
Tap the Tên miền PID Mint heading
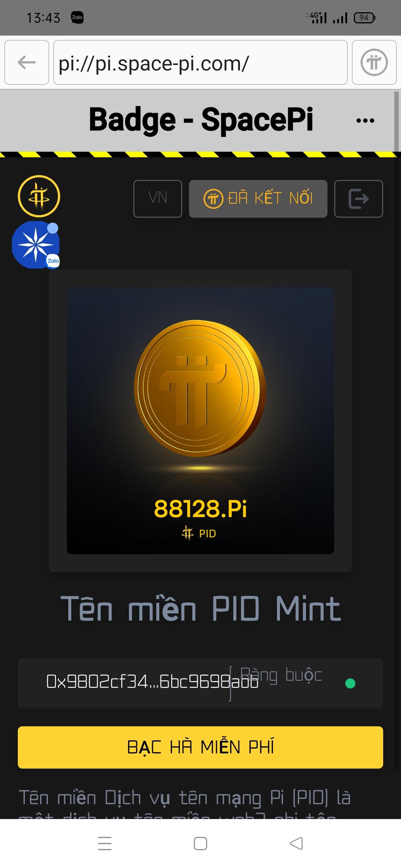[200, 609]
